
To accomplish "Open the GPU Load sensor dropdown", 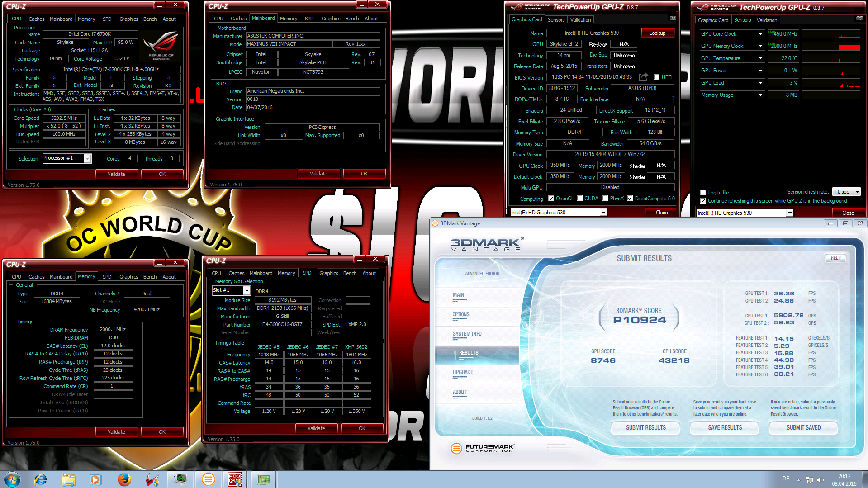I will pos(760,83).
